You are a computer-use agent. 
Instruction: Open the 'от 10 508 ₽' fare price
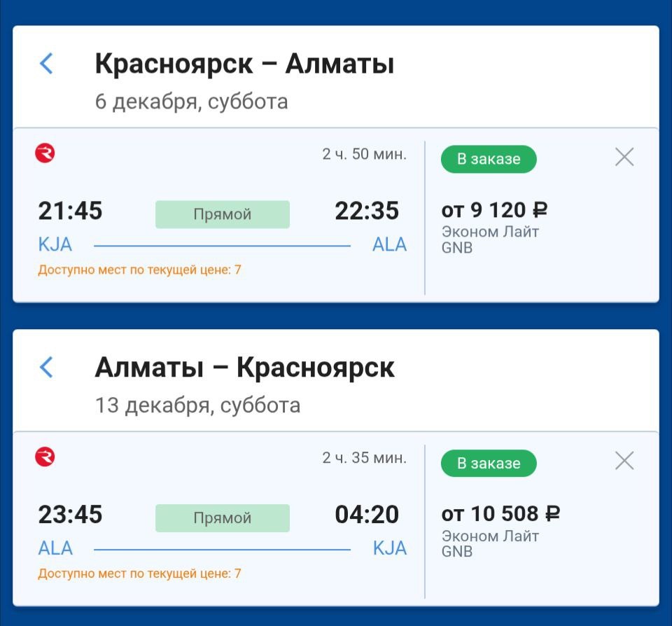(500, 514)
